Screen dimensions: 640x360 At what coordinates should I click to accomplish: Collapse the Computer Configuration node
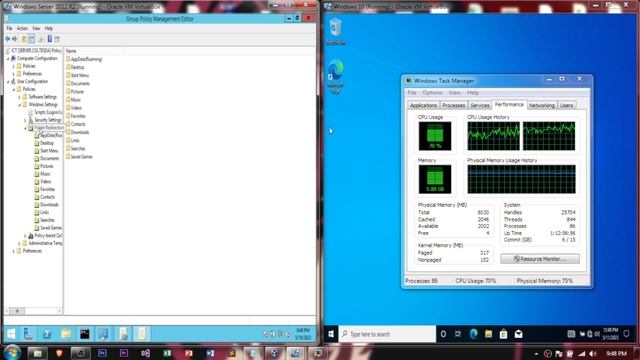(8, 59)
